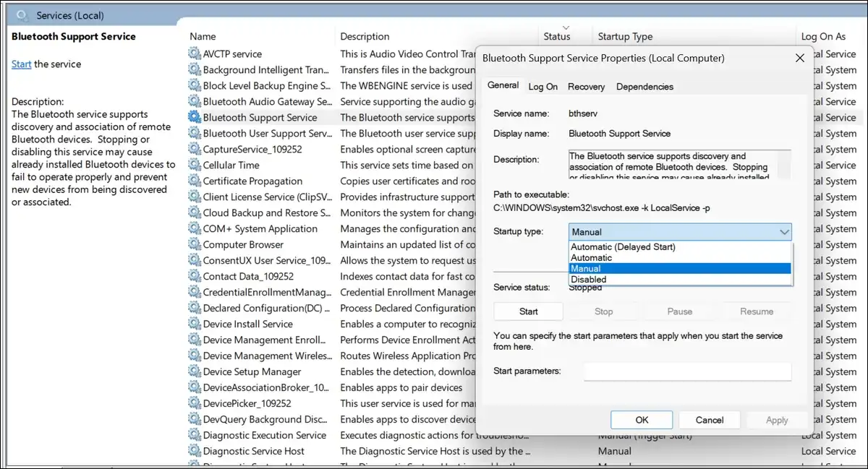The image size is (868, 469).
Task: Click gear icon of Diagnostic Execution Service
Action: tap(195, 435)
